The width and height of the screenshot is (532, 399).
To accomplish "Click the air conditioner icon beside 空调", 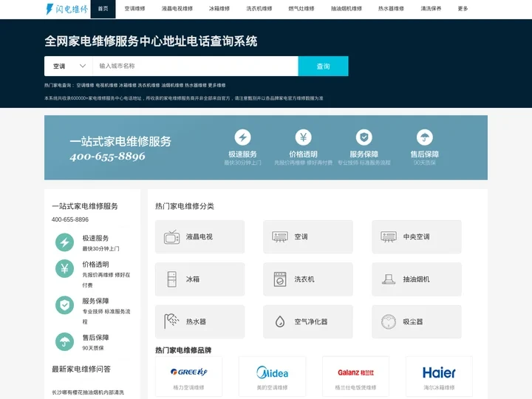I will (280, 237).
